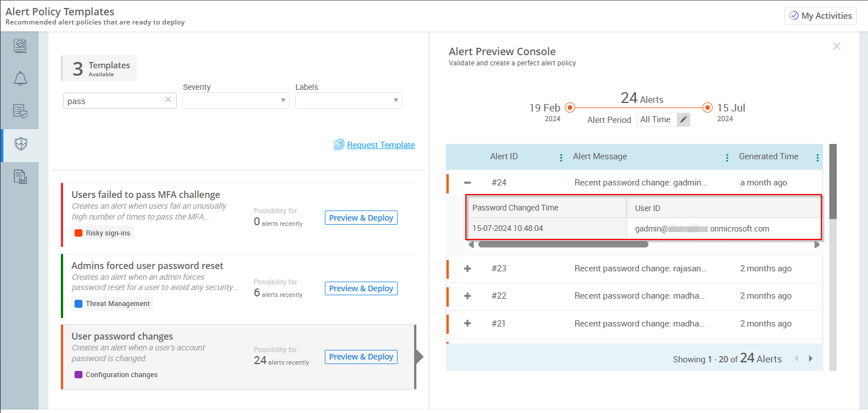Image resolution: width=868 pixels, height=413 pixels.
Task: Edit Alert Period using the pencil icon
Action: pos(684,119)
